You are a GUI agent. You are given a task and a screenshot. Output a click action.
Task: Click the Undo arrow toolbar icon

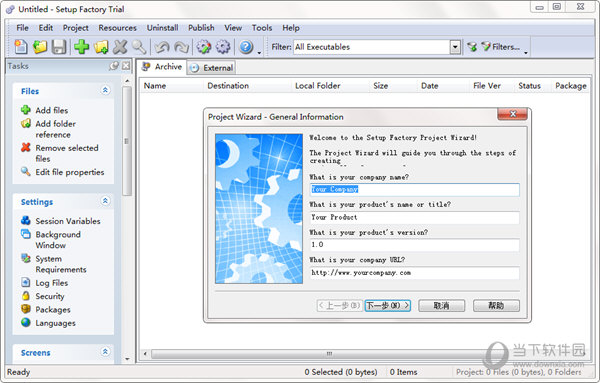(162, 47)
